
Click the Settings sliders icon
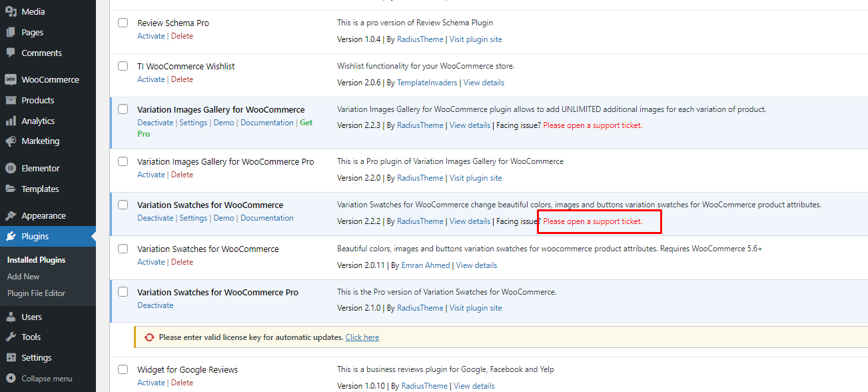click(x=11, y=357)
